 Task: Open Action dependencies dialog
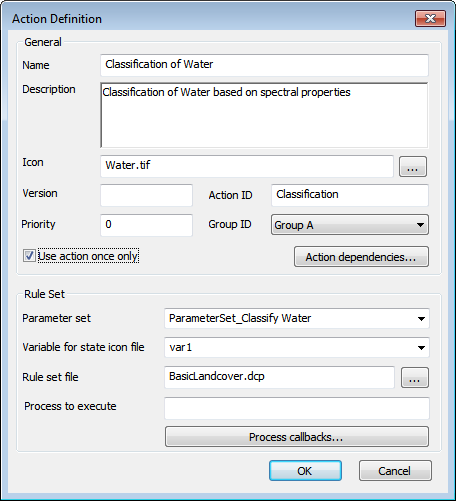(x=361, y=257)
